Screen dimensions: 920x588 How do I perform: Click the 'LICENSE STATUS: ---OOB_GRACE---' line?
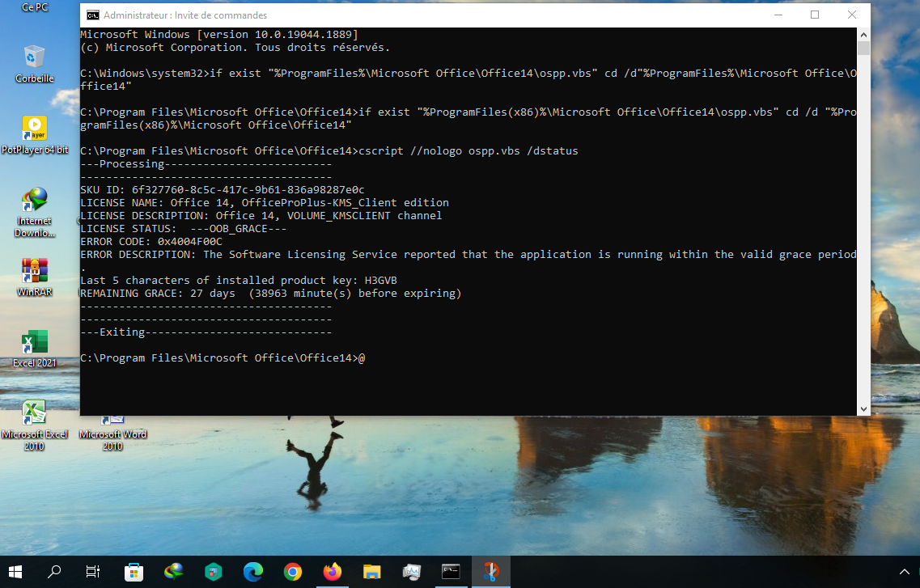tap(184, 229)
